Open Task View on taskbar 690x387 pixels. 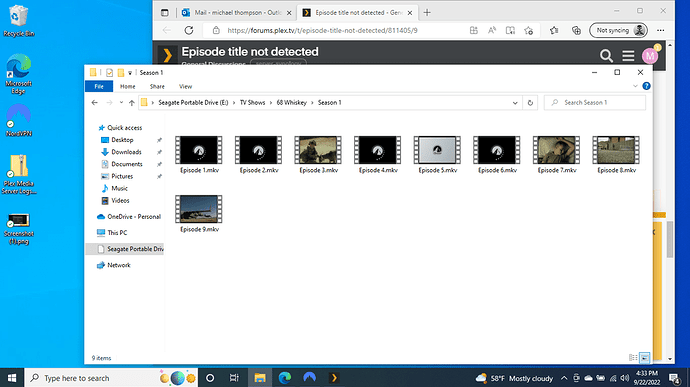pos(234,378)
